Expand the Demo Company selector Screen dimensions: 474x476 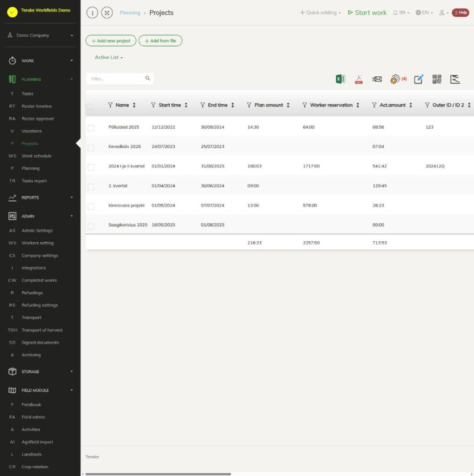40,35
